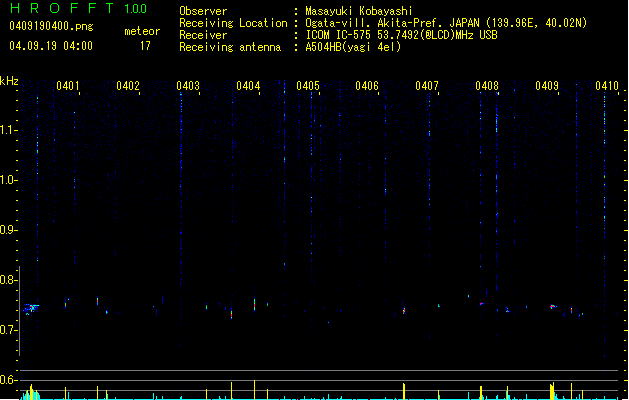Screen dimensions: 629x400
Task: Click the HROFFT 1.0.0 title text
Action: [78, 8]
